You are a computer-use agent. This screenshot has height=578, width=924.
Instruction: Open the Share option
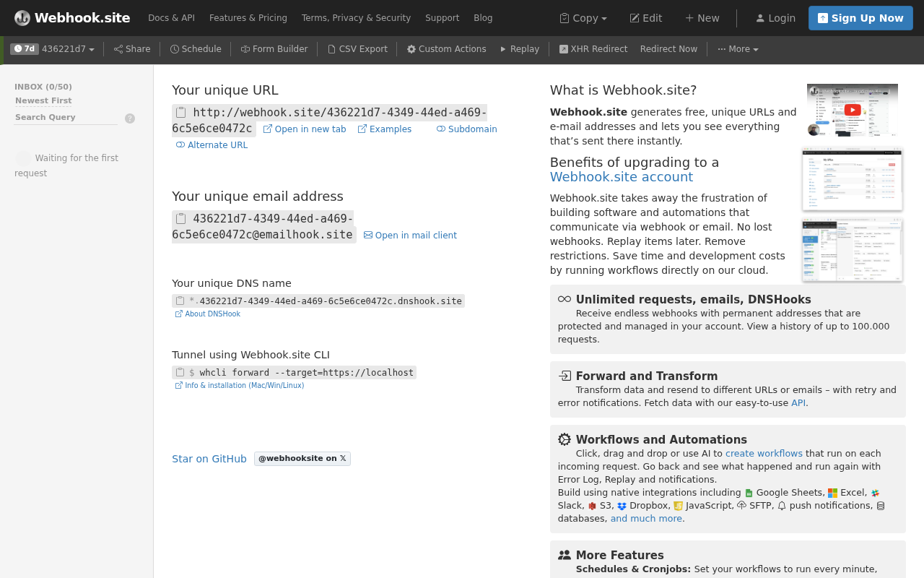tap(132, 49)
